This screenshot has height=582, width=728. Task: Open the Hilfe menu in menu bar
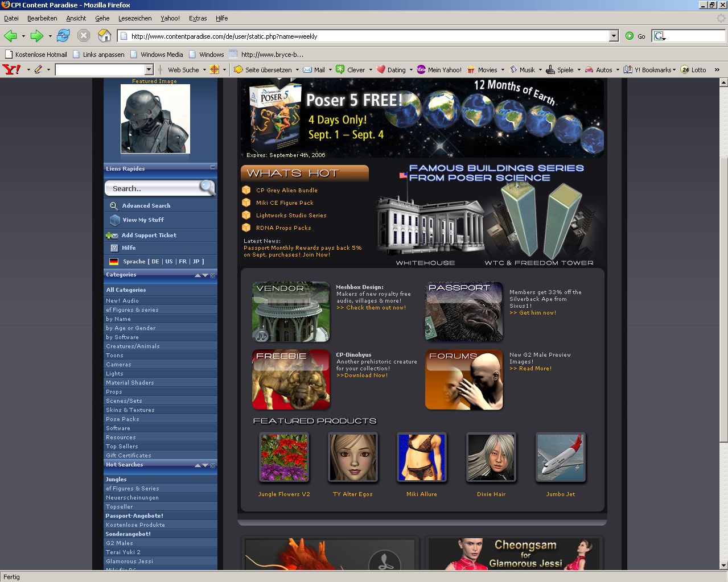click(221, 18)
